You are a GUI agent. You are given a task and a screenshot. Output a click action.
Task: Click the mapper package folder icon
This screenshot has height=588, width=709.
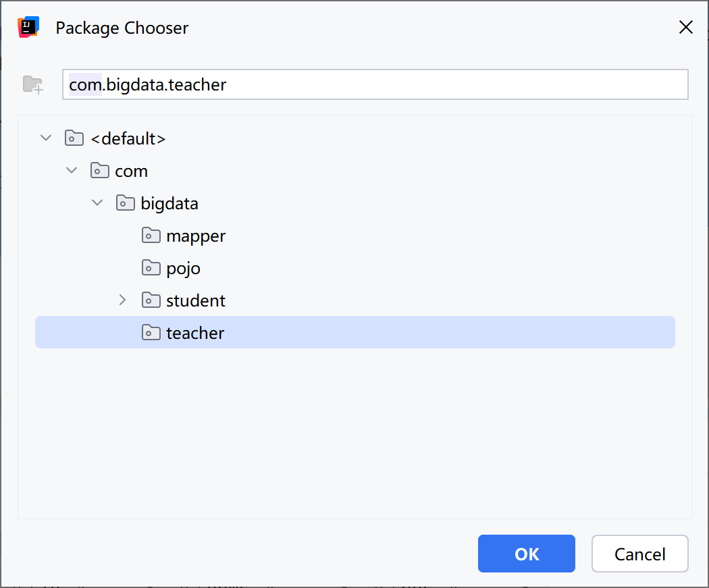151,236
